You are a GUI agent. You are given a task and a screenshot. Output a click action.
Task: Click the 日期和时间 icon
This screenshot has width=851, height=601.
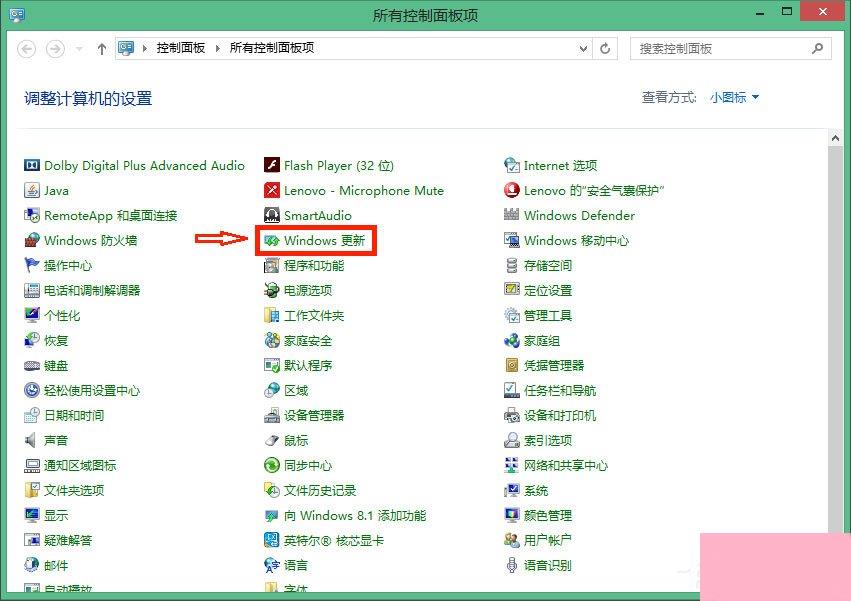pos(32,415)
